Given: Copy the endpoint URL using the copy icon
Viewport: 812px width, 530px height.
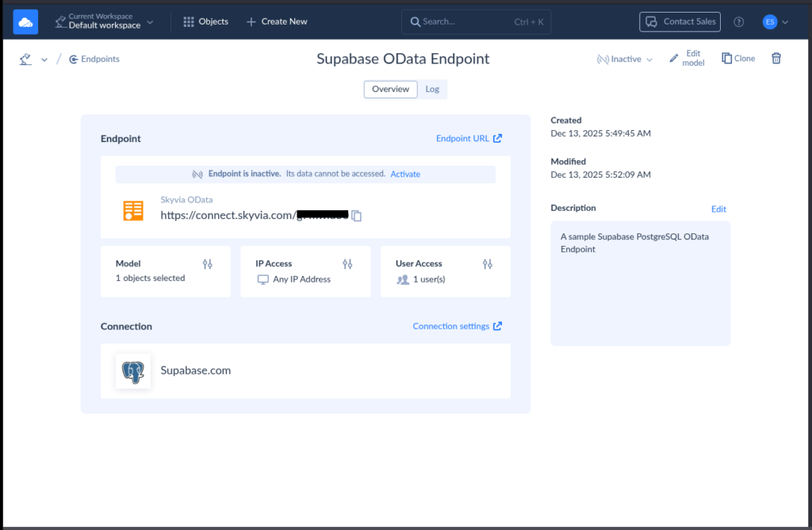Looking at the screenshot, I should pos(356,215).
